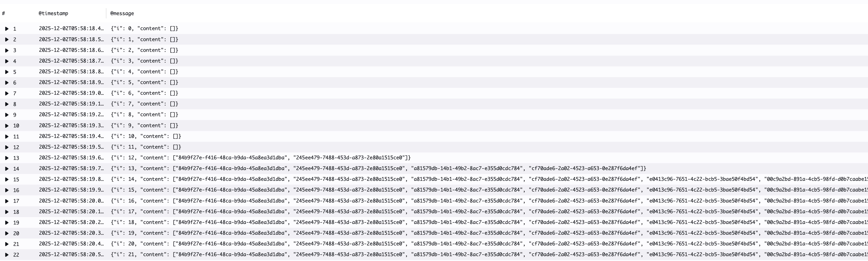This screenshot has width=868, height=261.
Task: Expand log row 9
Action: pos(7,115)
